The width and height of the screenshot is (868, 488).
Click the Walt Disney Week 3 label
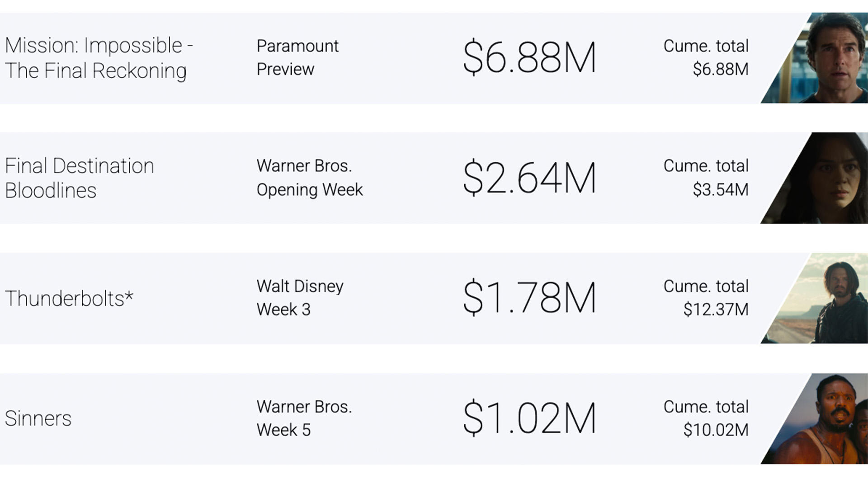click(x=300, y=298)
